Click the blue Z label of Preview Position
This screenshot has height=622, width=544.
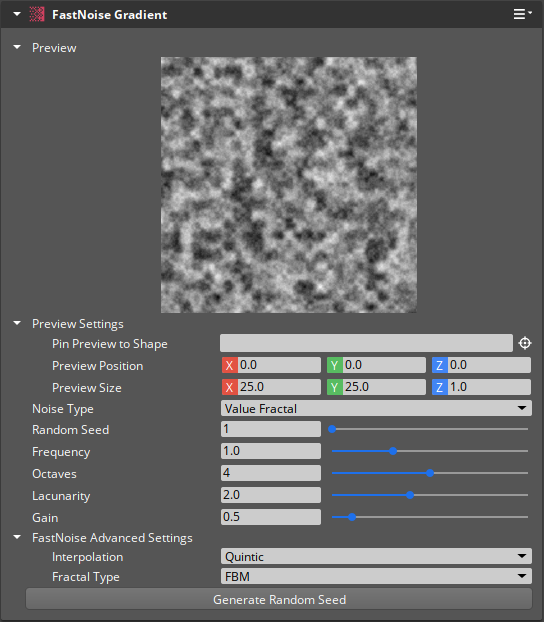pyautogui.click(x=440, y=365)
